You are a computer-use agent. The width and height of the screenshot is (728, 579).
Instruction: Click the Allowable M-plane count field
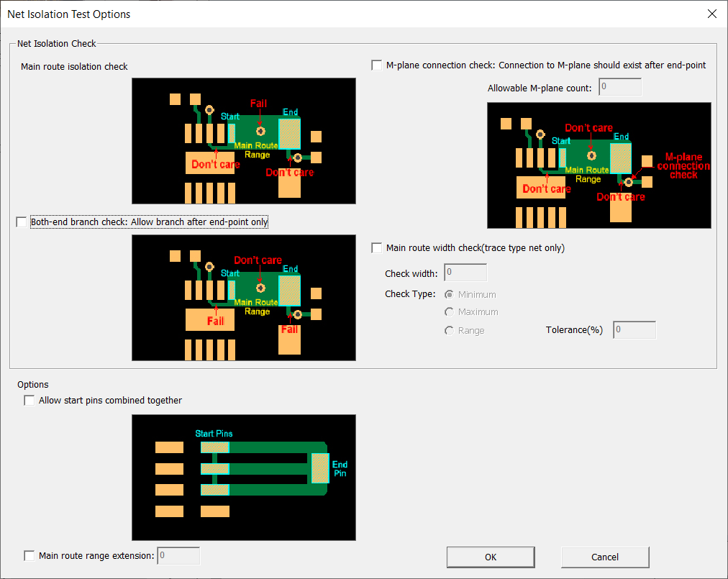coord(619,88)
